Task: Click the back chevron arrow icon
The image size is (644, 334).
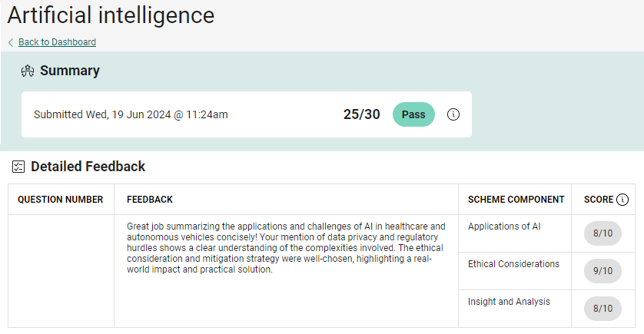Action: click(11, 42)
